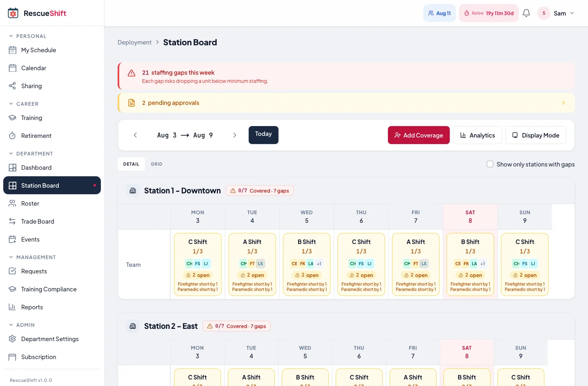This screenshot has width=588, height=386.
Task: Open Roster page
Action: click(x=52, y=204)
